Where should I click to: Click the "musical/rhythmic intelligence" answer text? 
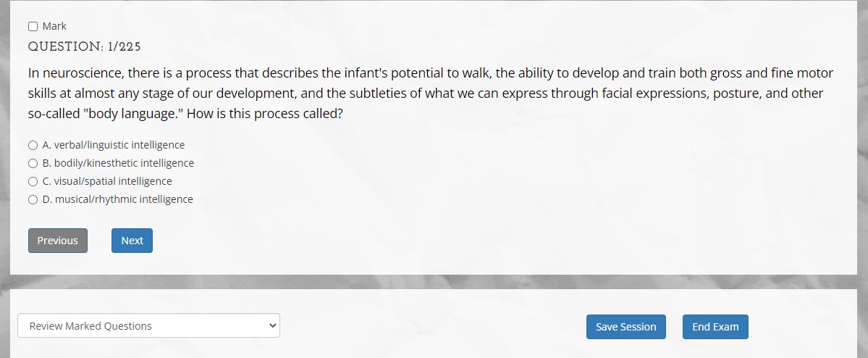coord(124,199)
